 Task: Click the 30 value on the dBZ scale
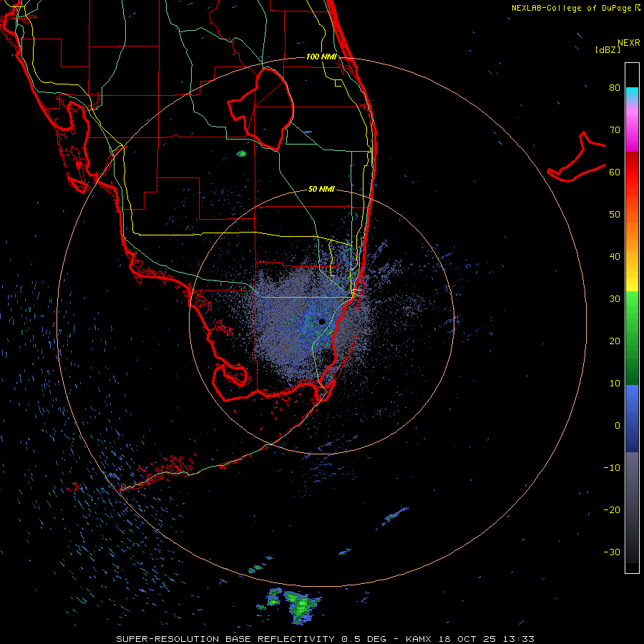(615, 299)
